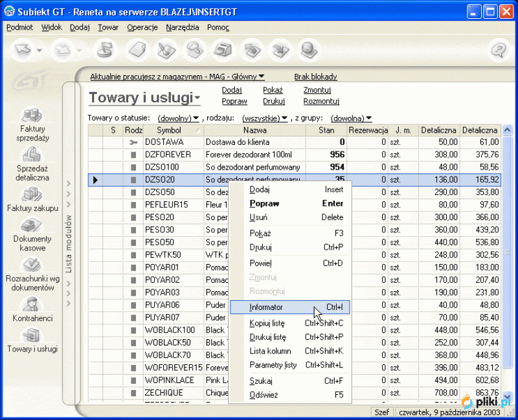
Task: Click the Pokaż link above the table
Action: pyautogui.click(x=273, y=90)
